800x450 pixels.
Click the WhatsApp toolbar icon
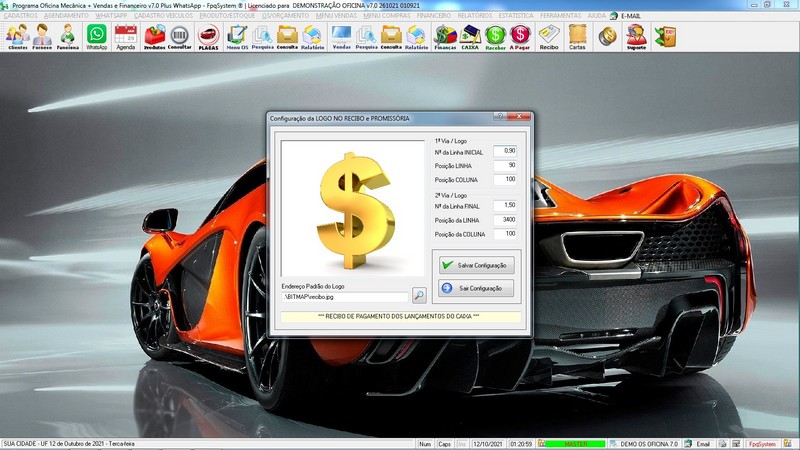click(x=96, y=37)
